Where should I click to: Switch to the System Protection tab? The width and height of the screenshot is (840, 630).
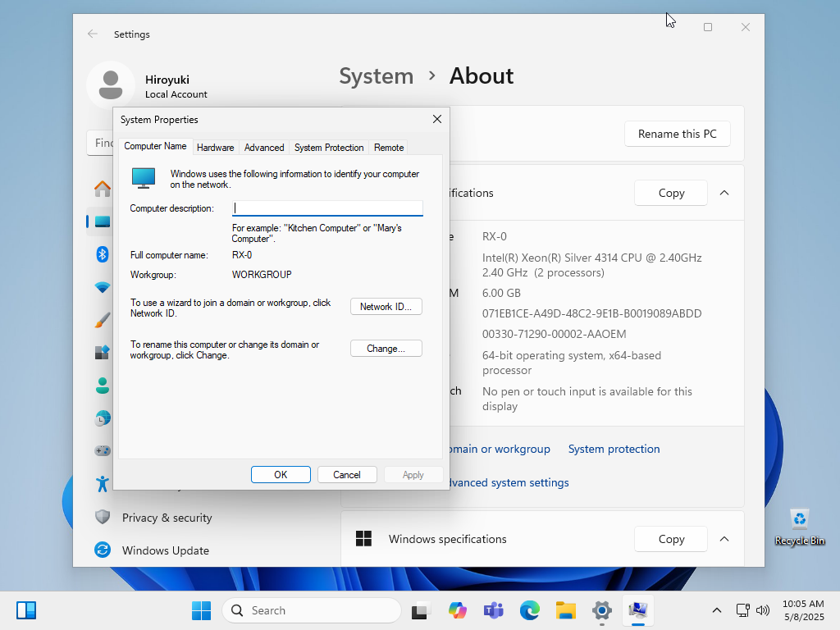[x=329, y=148]
